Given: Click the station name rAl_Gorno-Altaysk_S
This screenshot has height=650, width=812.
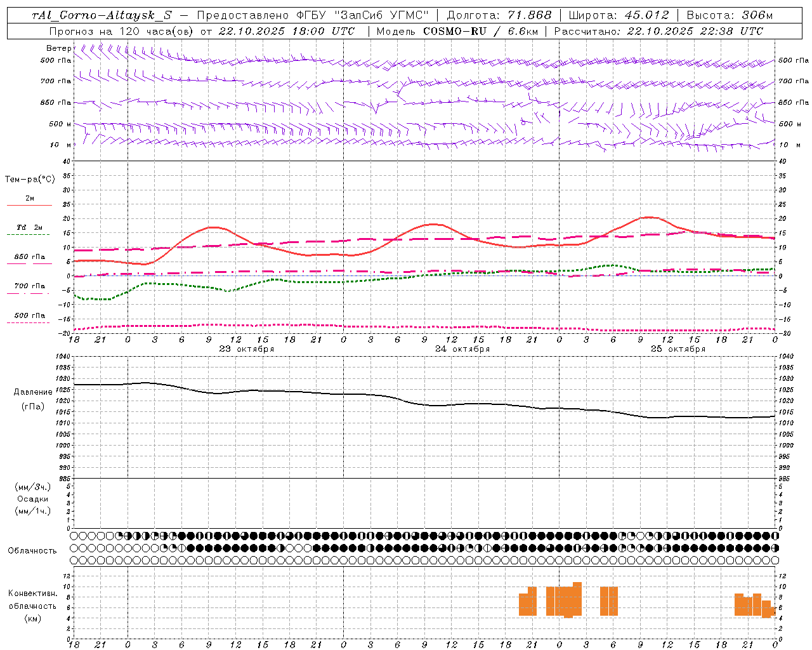Looking at the screenshot, I should click(101, 15).
